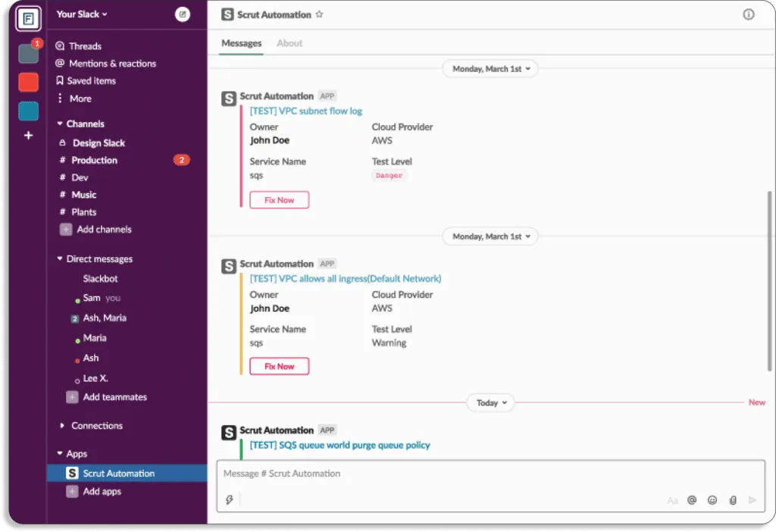Open Mentions & reactions
Screen dimensions: 776x532
click(x=105, y=64)
